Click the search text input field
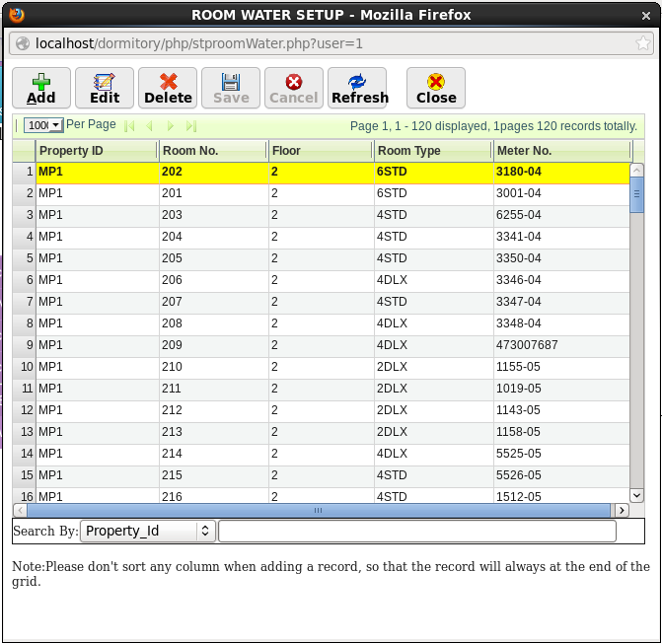 click(416, 531)
